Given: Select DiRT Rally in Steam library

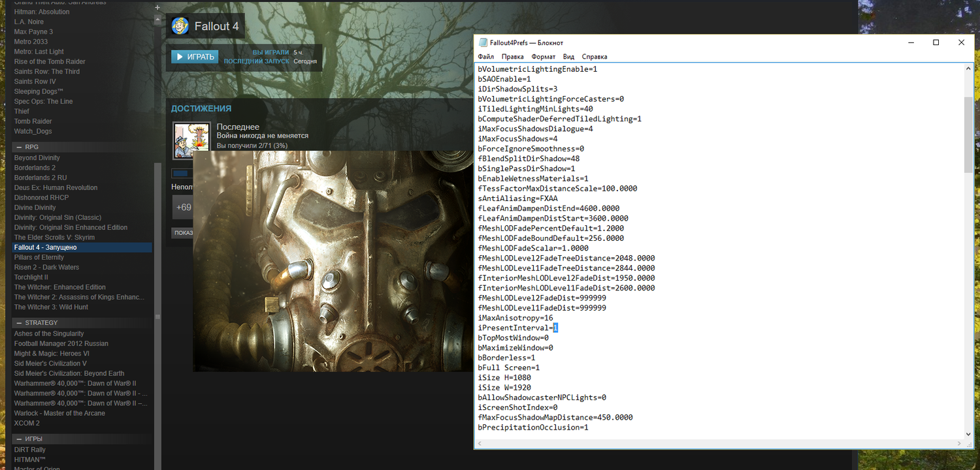Looking at the screenshot, I should [30, 450].
